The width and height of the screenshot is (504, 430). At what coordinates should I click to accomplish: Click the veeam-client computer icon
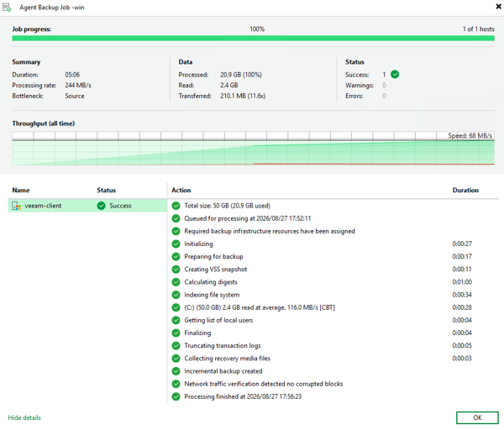click(17, 206)
